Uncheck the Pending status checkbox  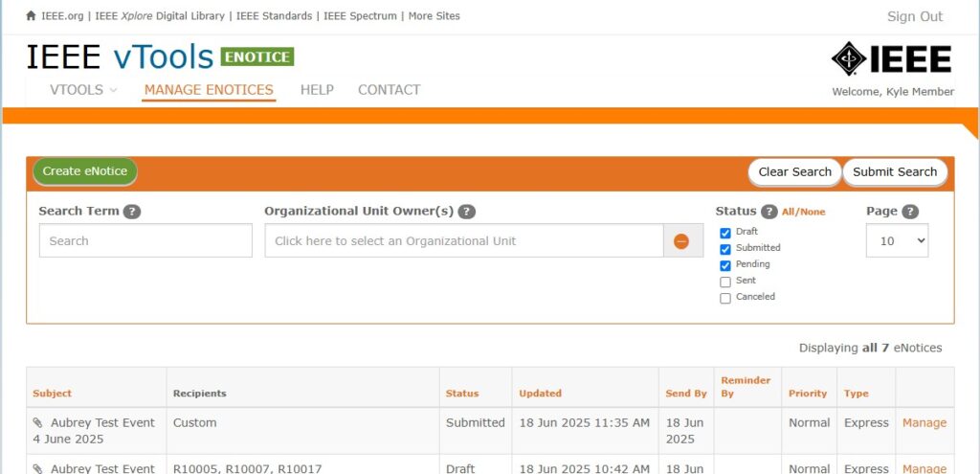(x=725, y=265)
